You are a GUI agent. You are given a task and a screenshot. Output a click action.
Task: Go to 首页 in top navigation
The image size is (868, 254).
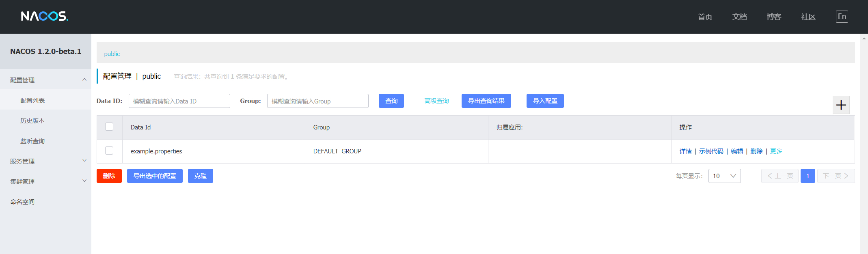point(705,17)
